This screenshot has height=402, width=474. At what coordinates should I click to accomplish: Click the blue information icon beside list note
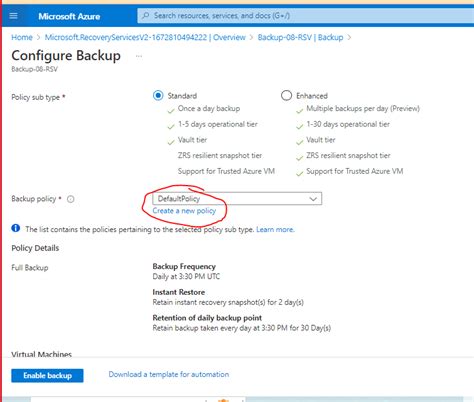[x=16, y=228]
